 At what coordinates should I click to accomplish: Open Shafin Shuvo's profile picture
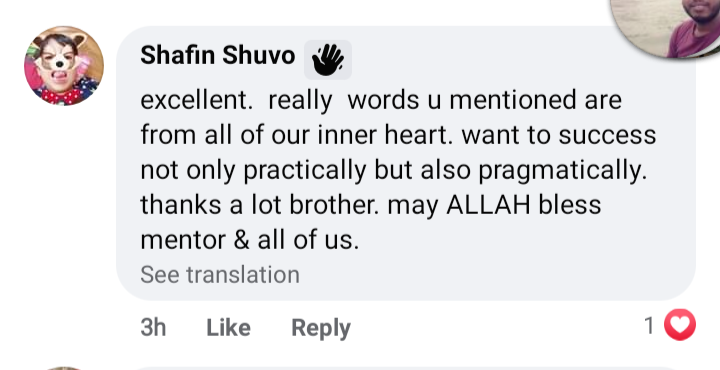click(64, 66)
